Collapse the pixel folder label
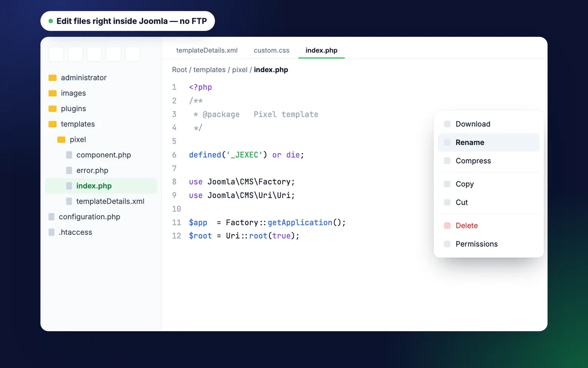 pos(78,139)
